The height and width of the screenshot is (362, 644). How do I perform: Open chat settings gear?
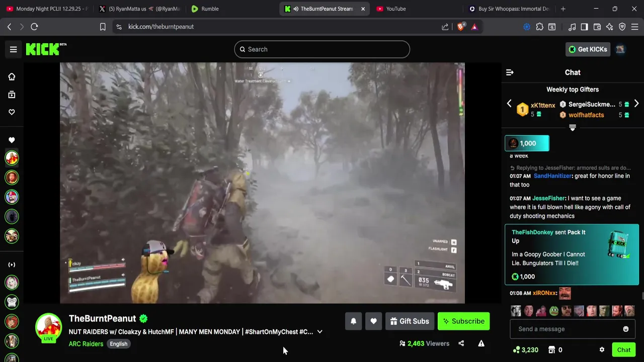(x=602, y=350)
